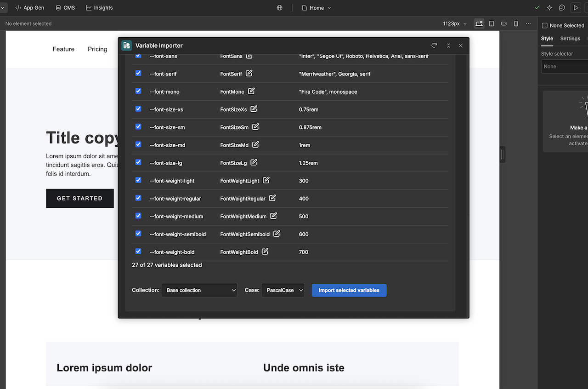Click the Feature nav link
The width and height of the screenshot is (588, 389).
point(63,49)
